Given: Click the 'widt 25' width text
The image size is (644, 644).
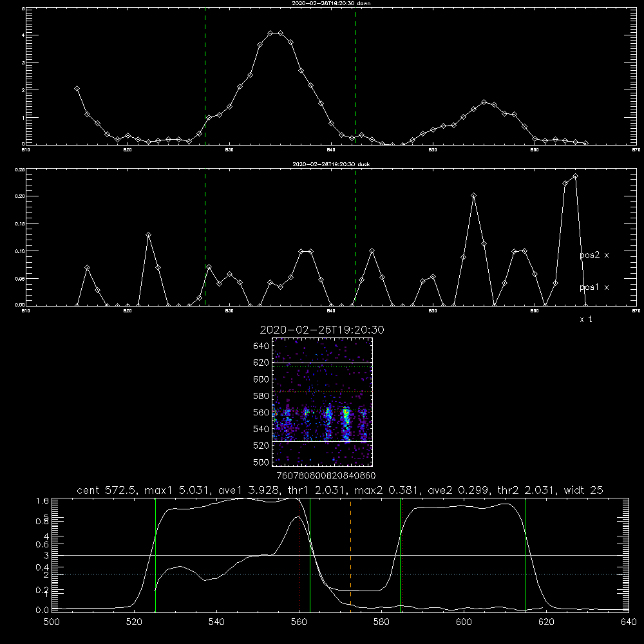Looking at the screenshot, I should (x=583, y=490).
